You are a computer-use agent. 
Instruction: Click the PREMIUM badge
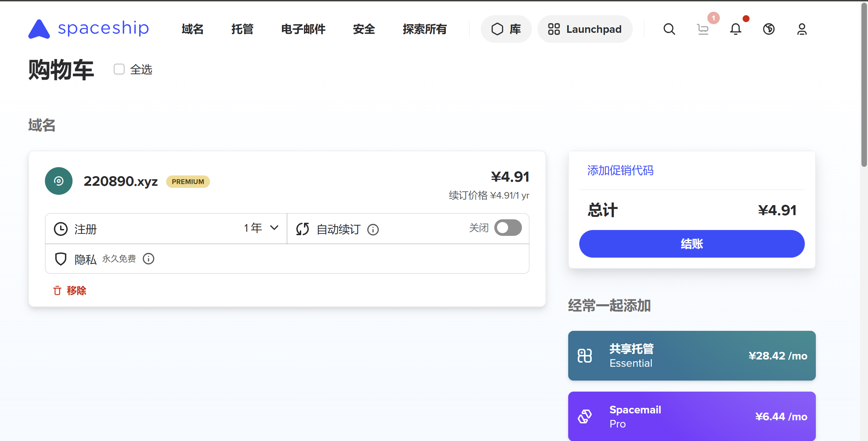188,182
